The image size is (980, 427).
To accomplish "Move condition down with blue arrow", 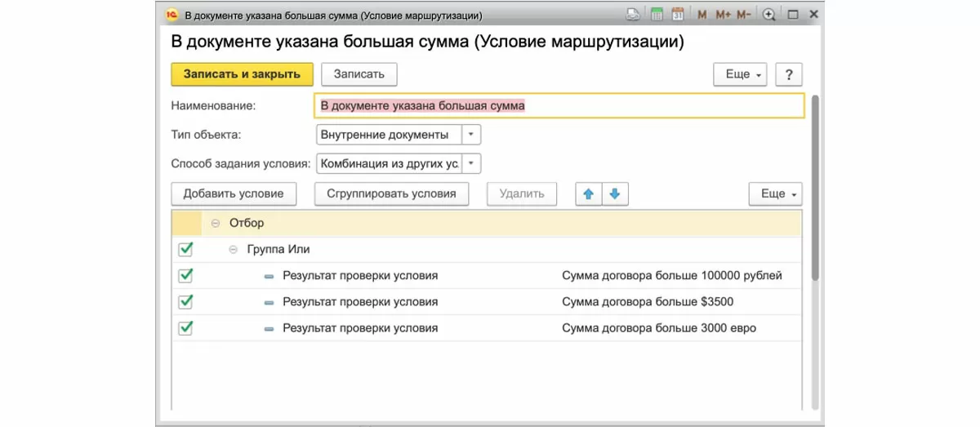I will click(x=615, y=193).
